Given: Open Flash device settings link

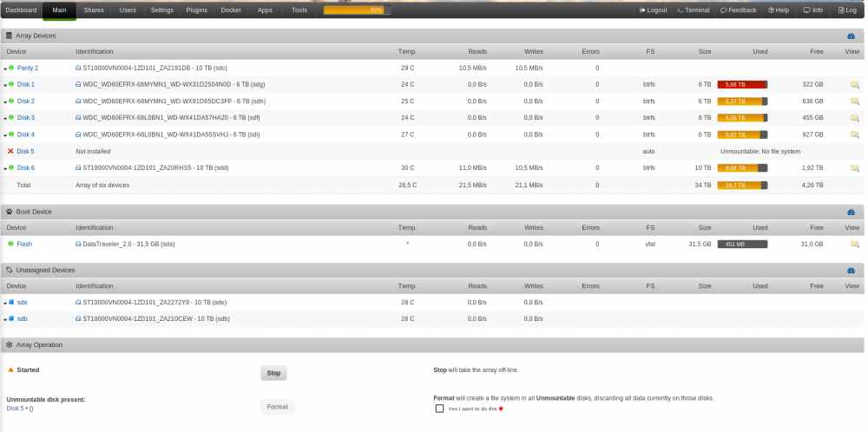Looking at the screenshot, I should point(24,244).
